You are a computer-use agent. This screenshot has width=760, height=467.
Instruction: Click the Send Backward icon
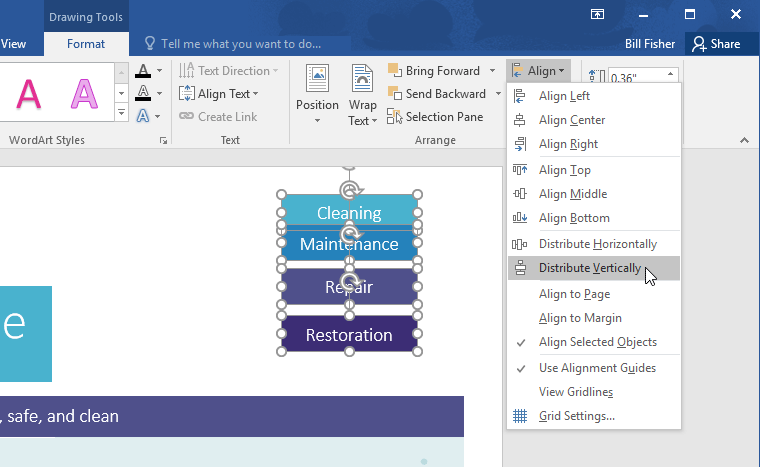click(396, 94)
